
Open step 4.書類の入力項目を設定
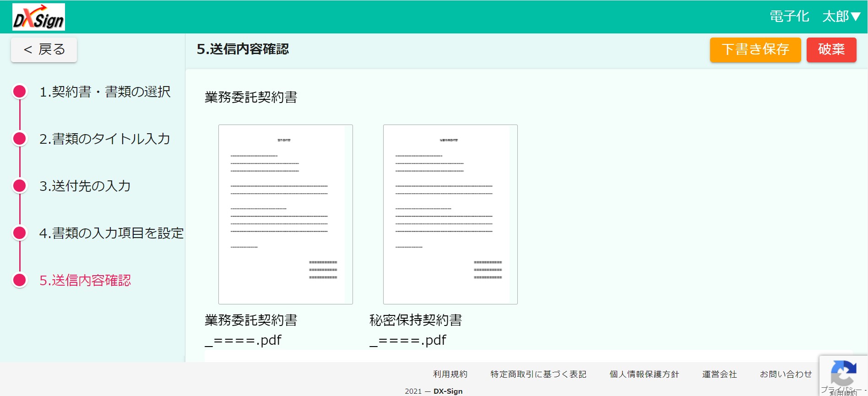tap(111, 233)
